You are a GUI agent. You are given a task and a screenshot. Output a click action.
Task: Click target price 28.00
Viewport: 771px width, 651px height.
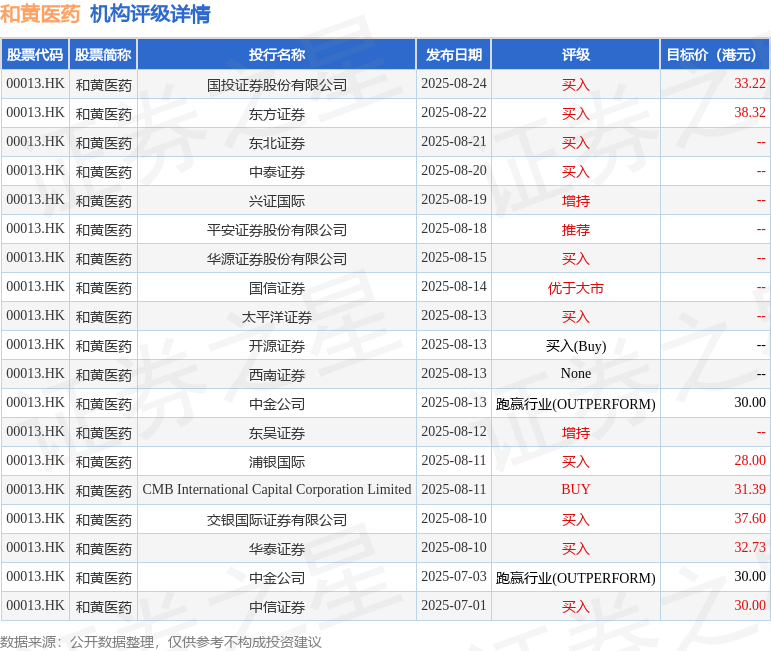[749, 461]
